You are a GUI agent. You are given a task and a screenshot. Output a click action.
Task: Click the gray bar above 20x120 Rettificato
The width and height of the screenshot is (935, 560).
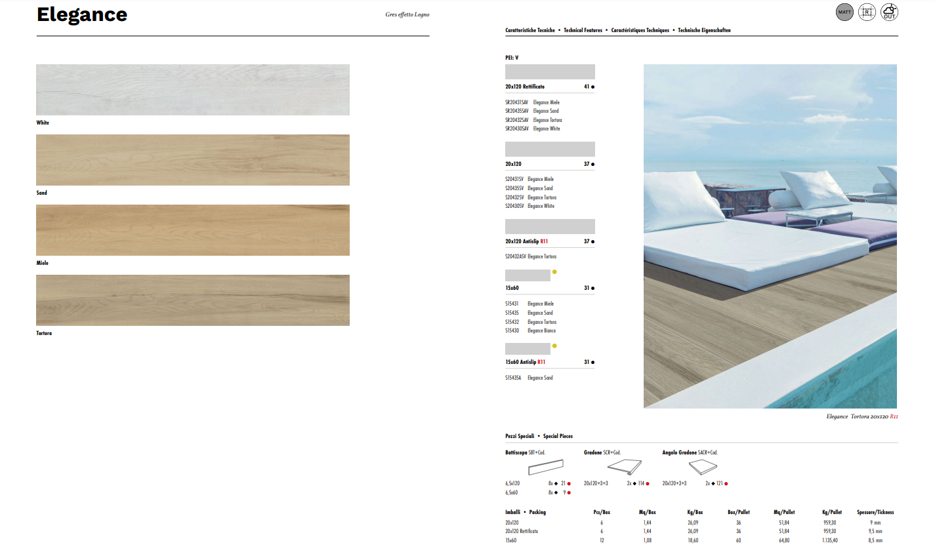(550, 71)
